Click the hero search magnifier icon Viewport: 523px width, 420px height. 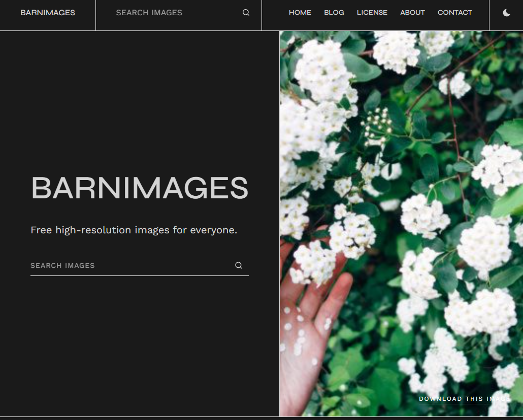point(239,265)
